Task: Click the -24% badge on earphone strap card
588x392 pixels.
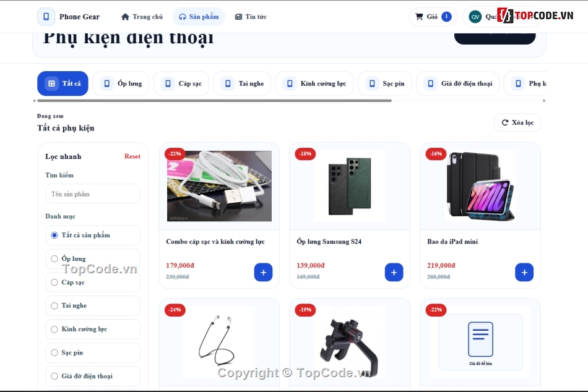Action: pos(175,310)
